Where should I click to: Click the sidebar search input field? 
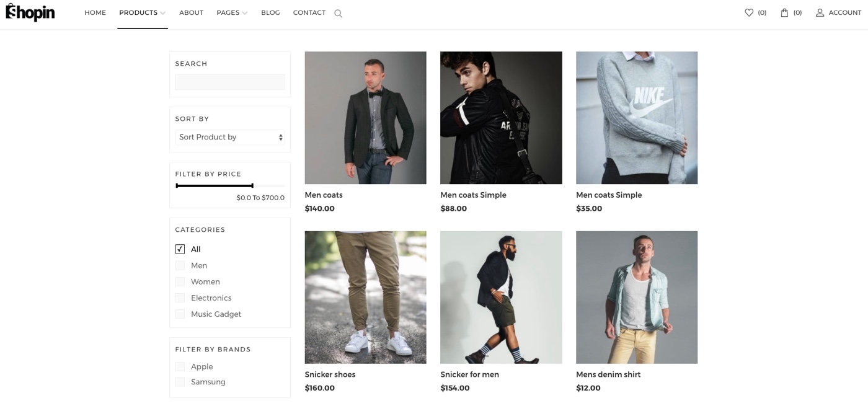(229, 82)
